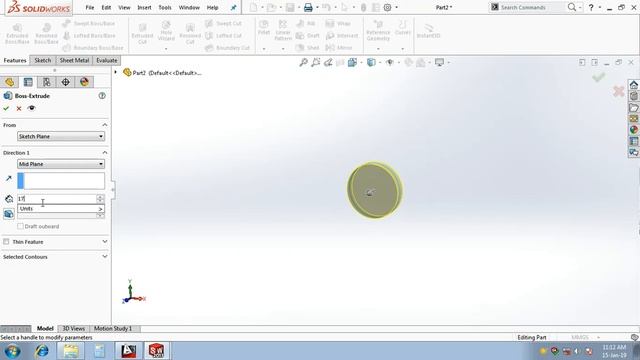640x360 pixels.
Task: Toggle detailed preview eye icon
Action: click(x=31, y=108)
